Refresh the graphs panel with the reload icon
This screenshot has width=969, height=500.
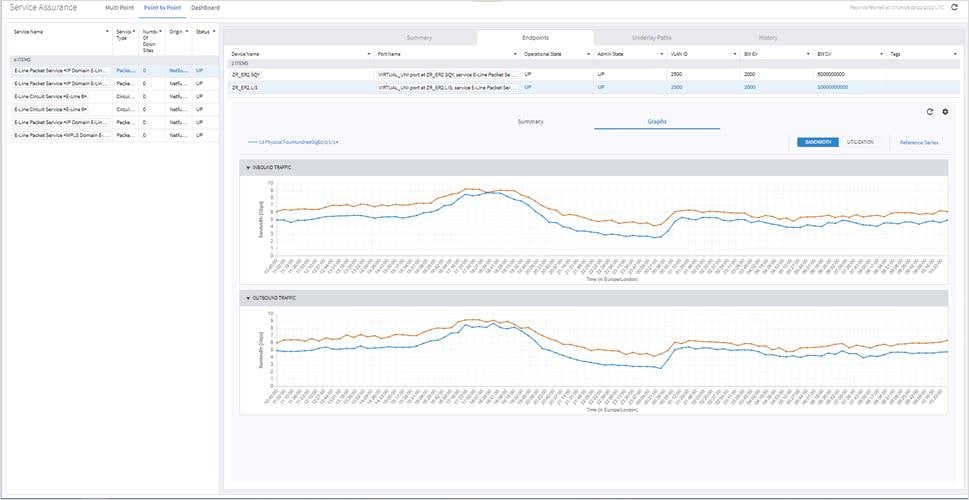coord(929,112)
